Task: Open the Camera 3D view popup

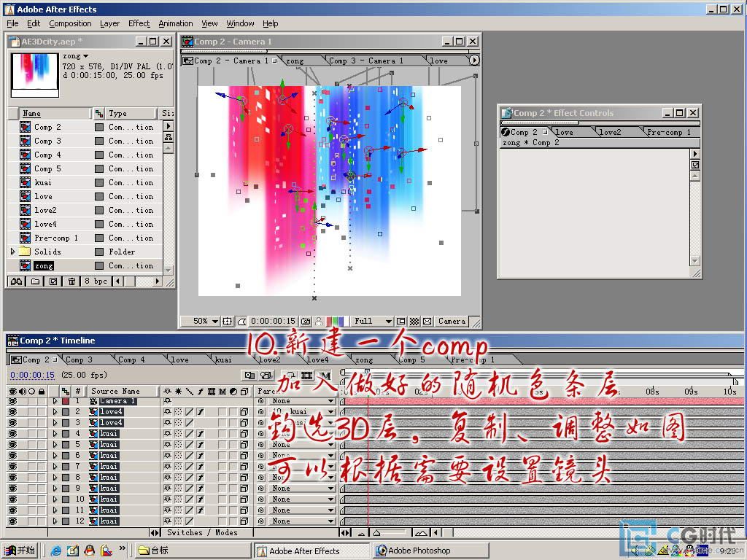Action: [x=452, y=322]
